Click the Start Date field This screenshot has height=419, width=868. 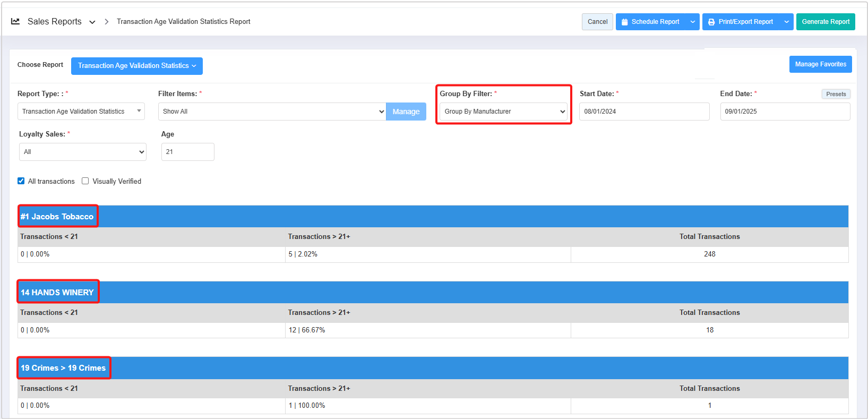point(644,112)
